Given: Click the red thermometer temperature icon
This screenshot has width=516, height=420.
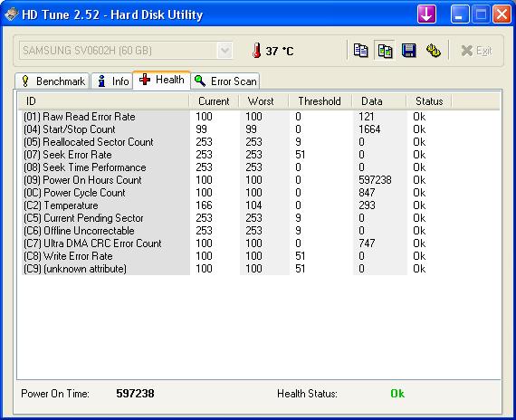Looking at the screenshot, I should pyautogui.click(x=257, y=51).
